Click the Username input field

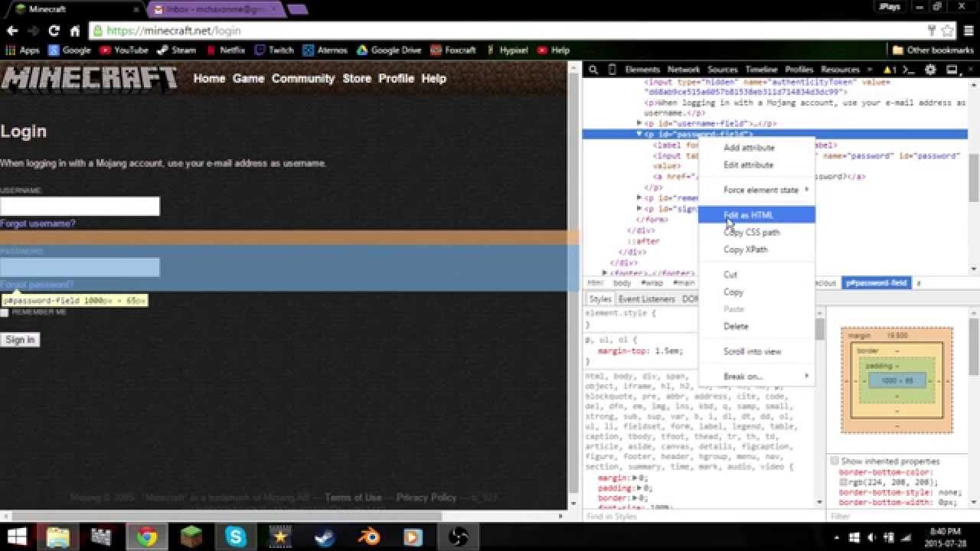click(x=80, y=206)
